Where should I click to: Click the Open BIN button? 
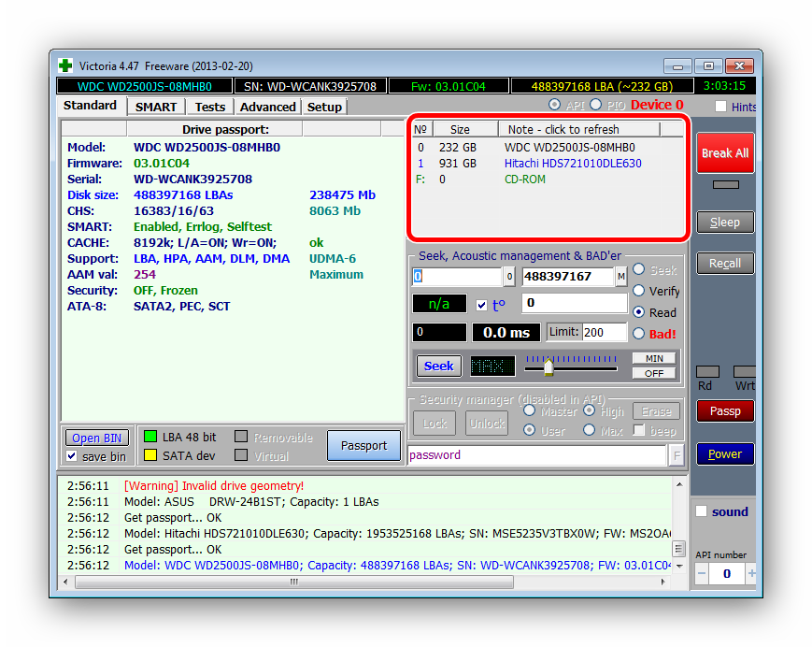click(97, 438)
